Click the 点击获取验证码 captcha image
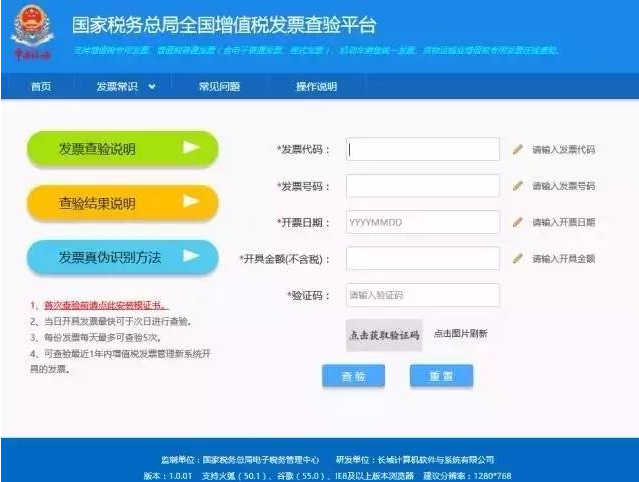Image resolution: width=639 pixels, height=482 pixels. pos(384,335)
